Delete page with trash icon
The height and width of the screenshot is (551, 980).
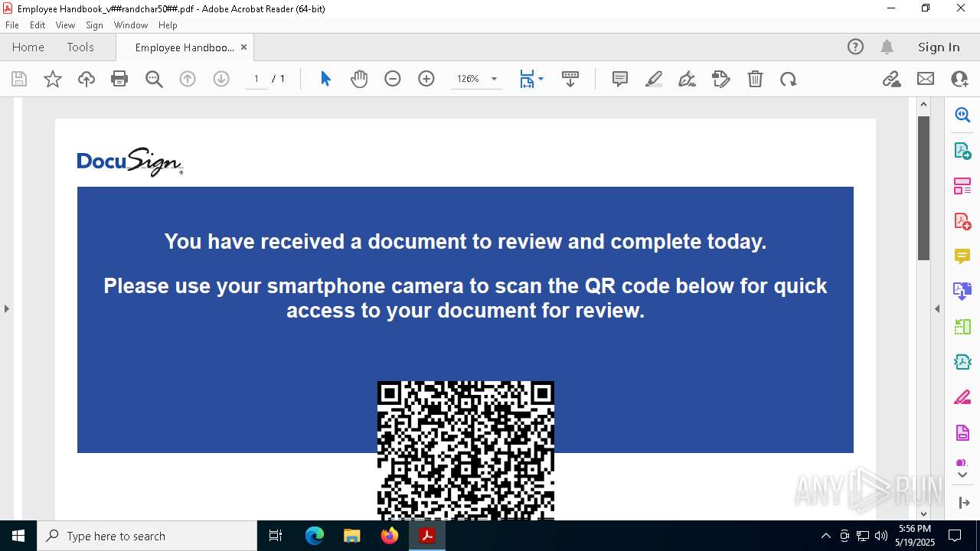(755, 79)
